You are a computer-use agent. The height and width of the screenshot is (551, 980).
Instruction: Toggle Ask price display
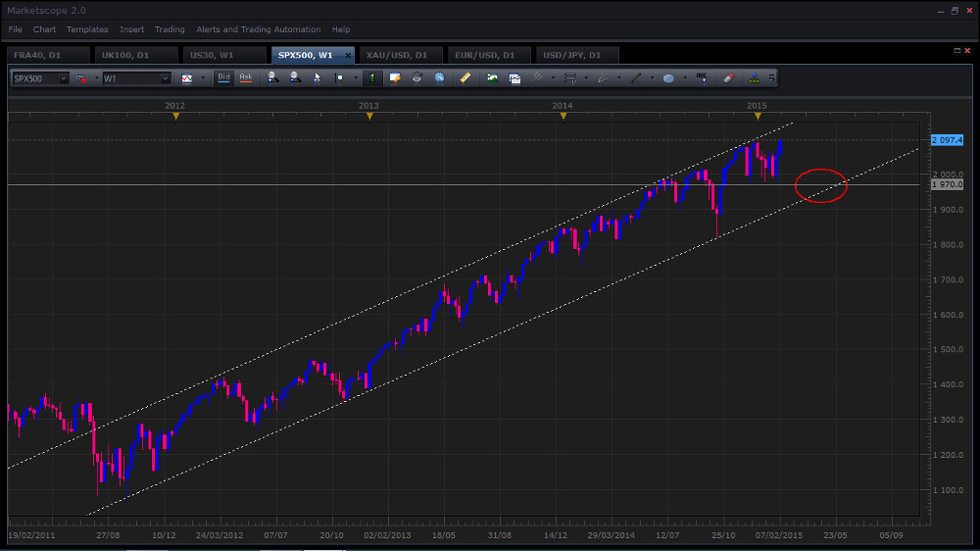246,77
